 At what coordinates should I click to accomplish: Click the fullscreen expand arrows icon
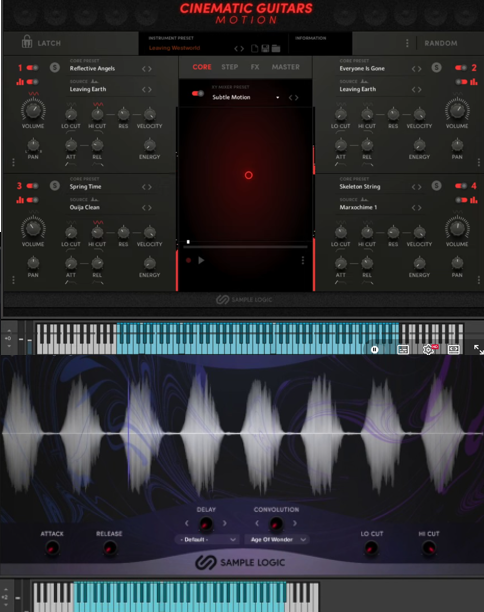pos(479,350)
